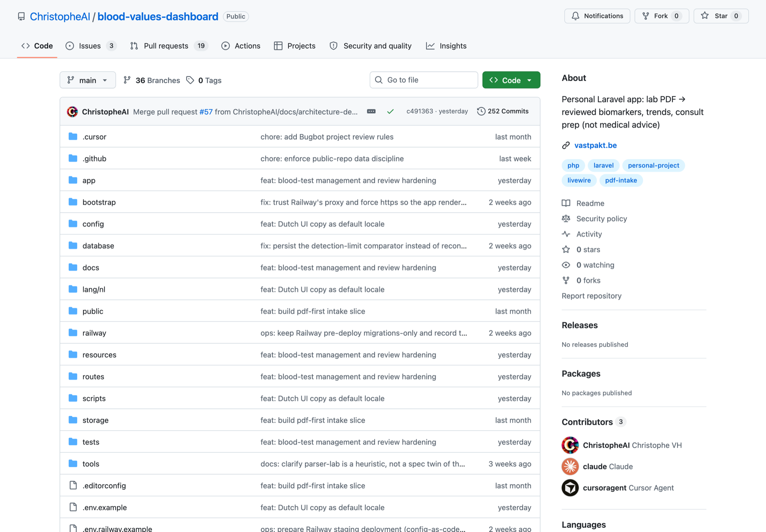Open Security and quality tab
Viewport: 766px width, 532px height.
click(x=371, y=46)
